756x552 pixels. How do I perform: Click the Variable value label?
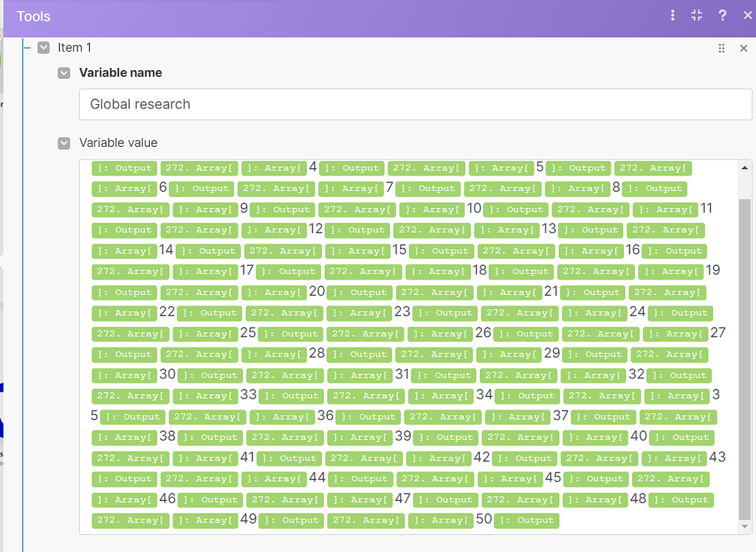click(x=118, y=142)
